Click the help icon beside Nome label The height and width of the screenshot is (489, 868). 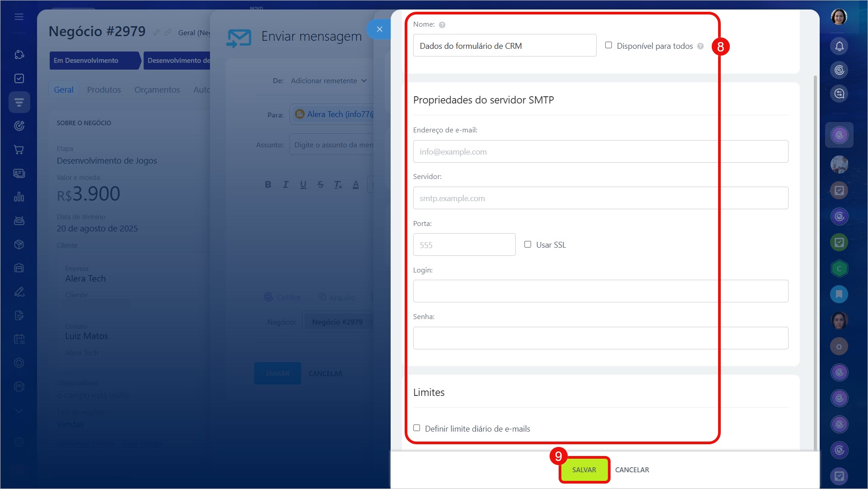tap(442, 25)
